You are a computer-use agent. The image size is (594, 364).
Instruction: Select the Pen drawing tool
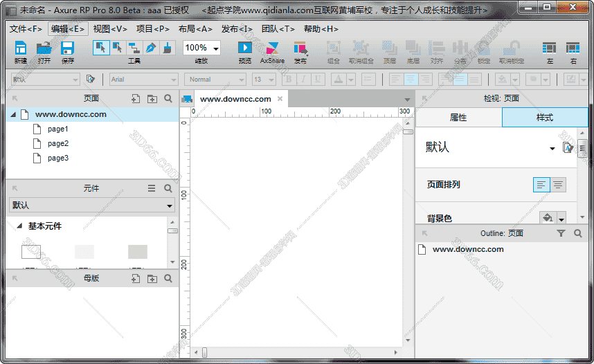pyautogui.click(x=150, y=48)
